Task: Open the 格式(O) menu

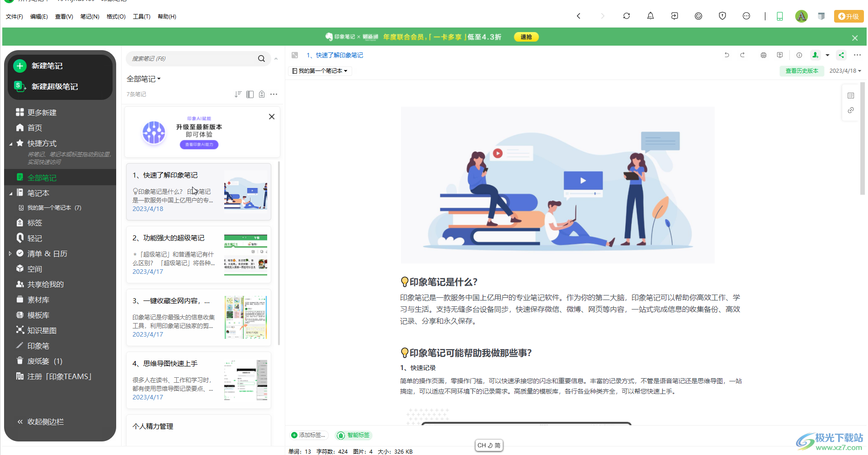Action: (116, 16)
